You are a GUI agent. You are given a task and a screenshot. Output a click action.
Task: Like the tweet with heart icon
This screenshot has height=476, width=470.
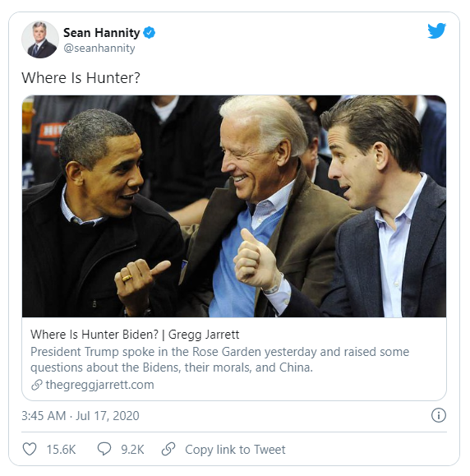point(30,449)
